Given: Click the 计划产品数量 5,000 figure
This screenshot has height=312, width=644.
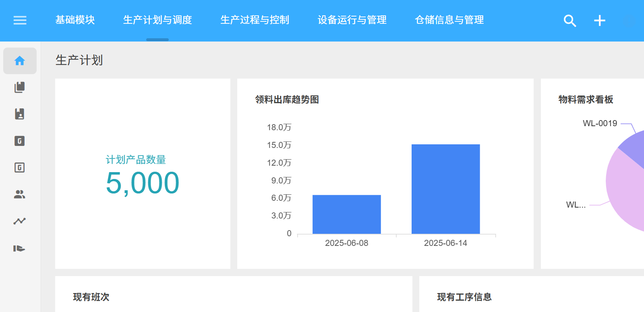Looking at the screenshot, I should pos(142,183).
